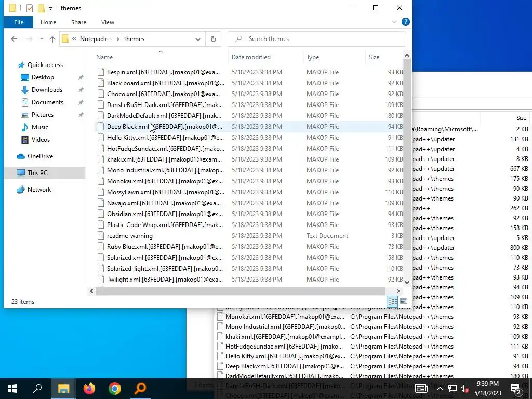Expand the ribbon with chevron

coord(394,22)
